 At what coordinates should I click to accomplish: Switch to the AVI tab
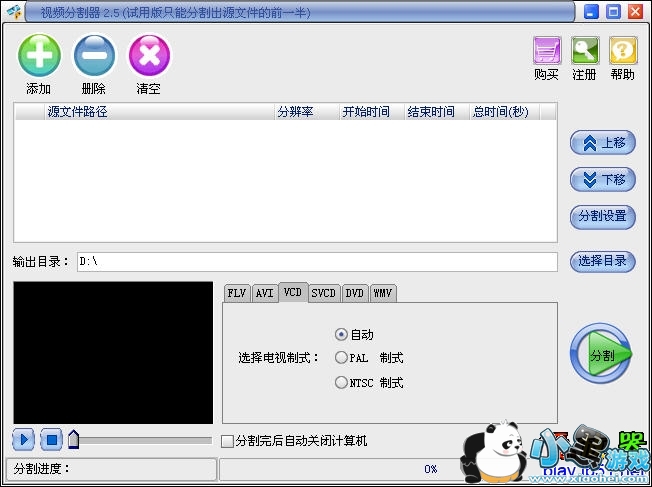click(264, 294)
